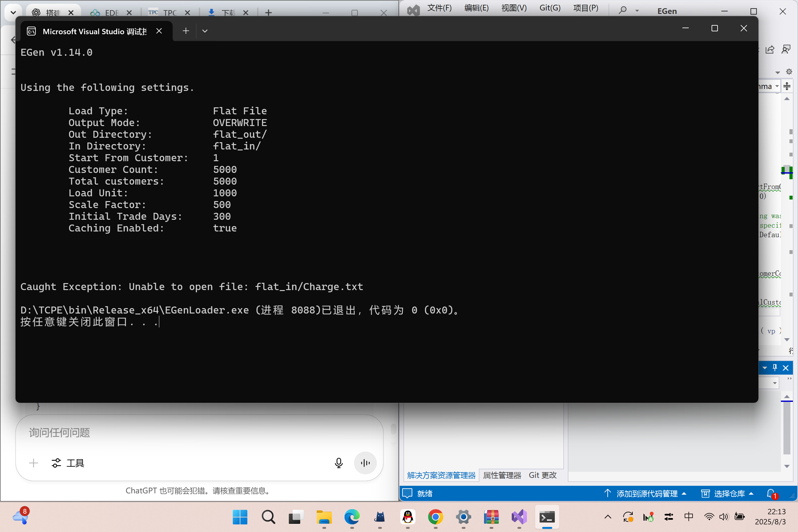Open the new-tab dropdown chevron in the debug console
This screenshot has width=798, height=532.
coord(205,31)
